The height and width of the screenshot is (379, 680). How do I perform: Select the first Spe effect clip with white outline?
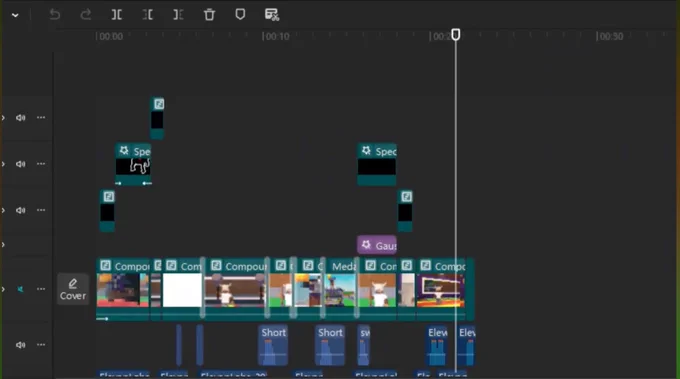tap(133, 164)
